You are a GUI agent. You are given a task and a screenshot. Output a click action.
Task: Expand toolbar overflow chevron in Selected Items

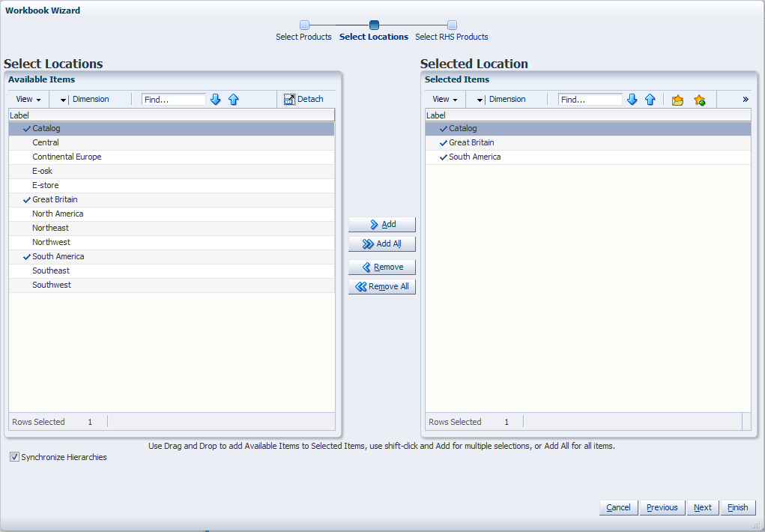coord(746,100)
